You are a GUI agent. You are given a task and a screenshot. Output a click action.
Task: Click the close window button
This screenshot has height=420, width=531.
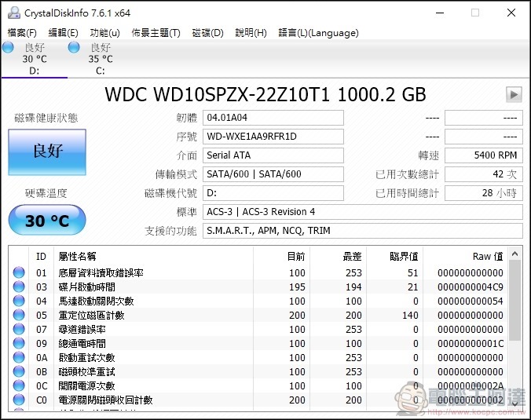pos(511,13)
